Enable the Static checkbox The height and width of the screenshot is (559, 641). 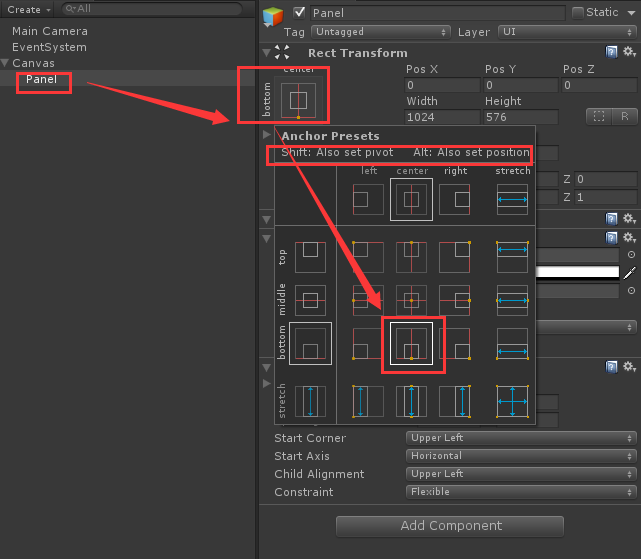pyautogui.click(x=578, y=13)
